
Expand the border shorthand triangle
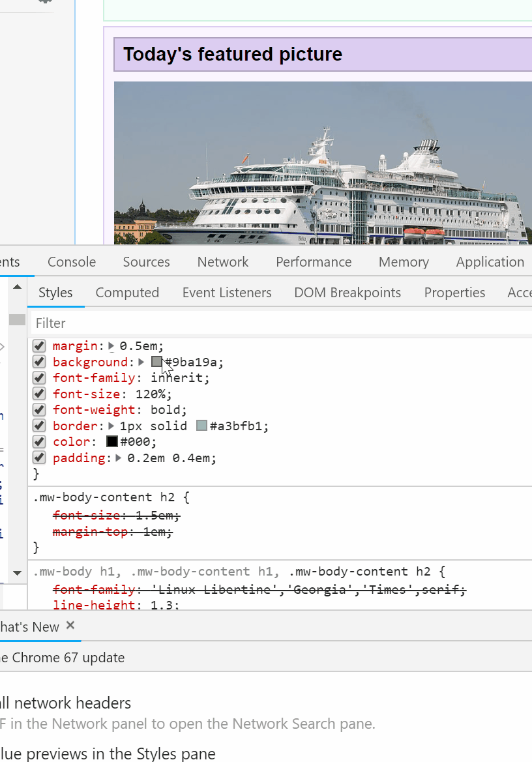[111, 426]
